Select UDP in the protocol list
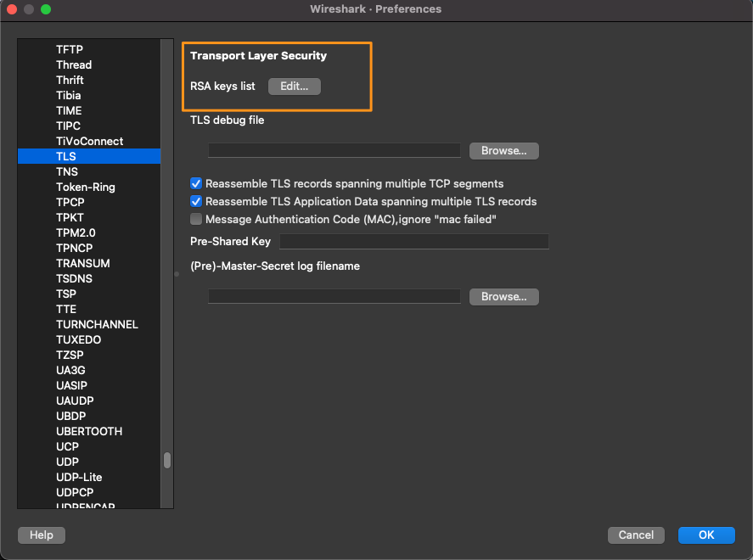 pos(68,462)
